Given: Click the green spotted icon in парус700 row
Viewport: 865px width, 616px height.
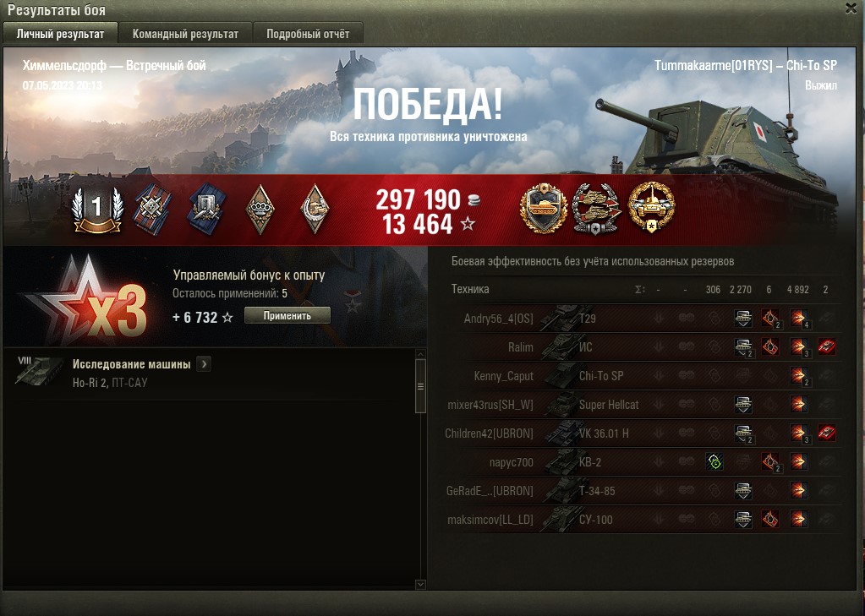Looking at the screenshot, I should point(714,462).
